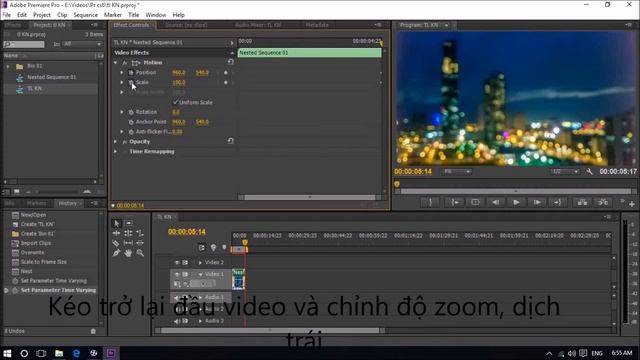This screenshot has height=360, width=640.
Task: Open the Sequence menu
Action: tap(85, 15)
